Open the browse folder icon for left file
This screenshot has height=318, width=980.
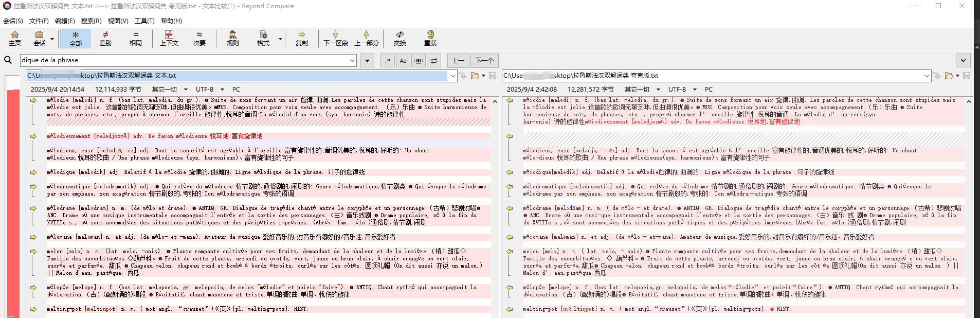[475, 76]
